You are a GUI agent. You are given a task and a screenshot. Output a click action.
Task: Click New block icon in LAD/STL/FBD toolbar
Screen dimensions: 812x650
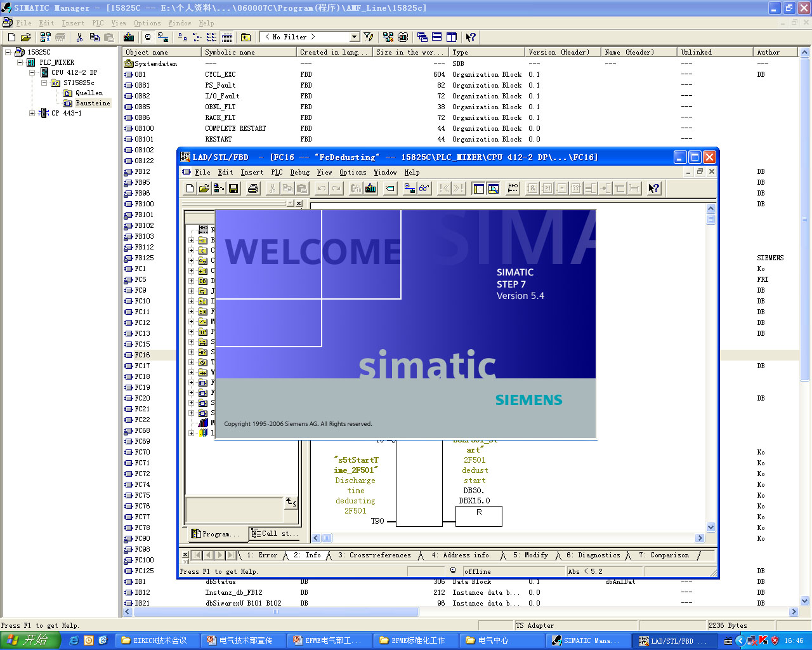(190, 189)
